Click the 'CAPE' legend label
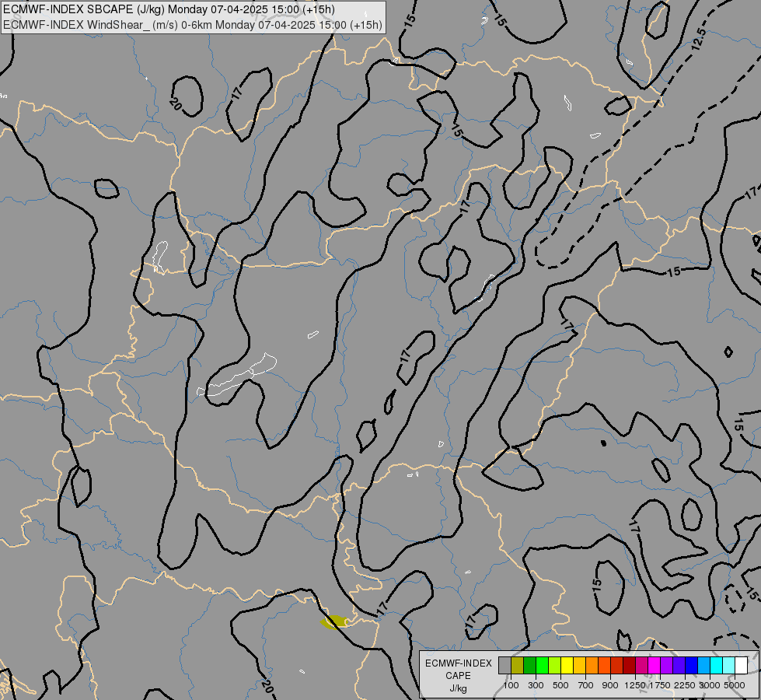 [x=458, y=676]
